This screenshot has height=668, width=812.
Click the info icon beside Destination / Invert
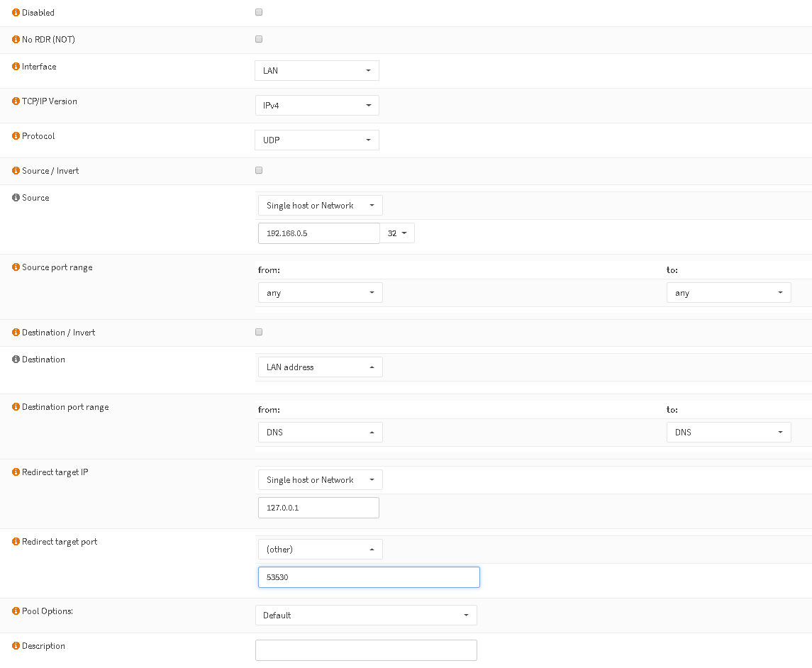(x=16, y=332)
